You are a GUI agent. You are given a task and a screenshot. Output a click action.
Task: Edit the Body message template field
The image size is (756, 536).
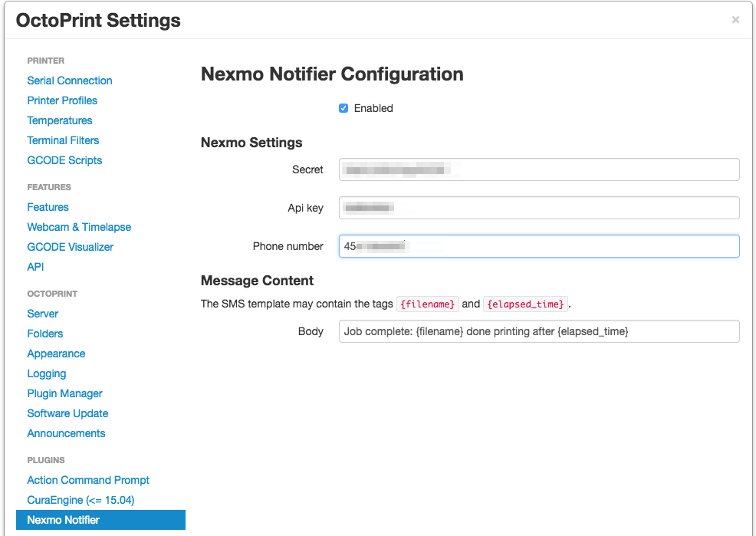click(x=539, y=331)
